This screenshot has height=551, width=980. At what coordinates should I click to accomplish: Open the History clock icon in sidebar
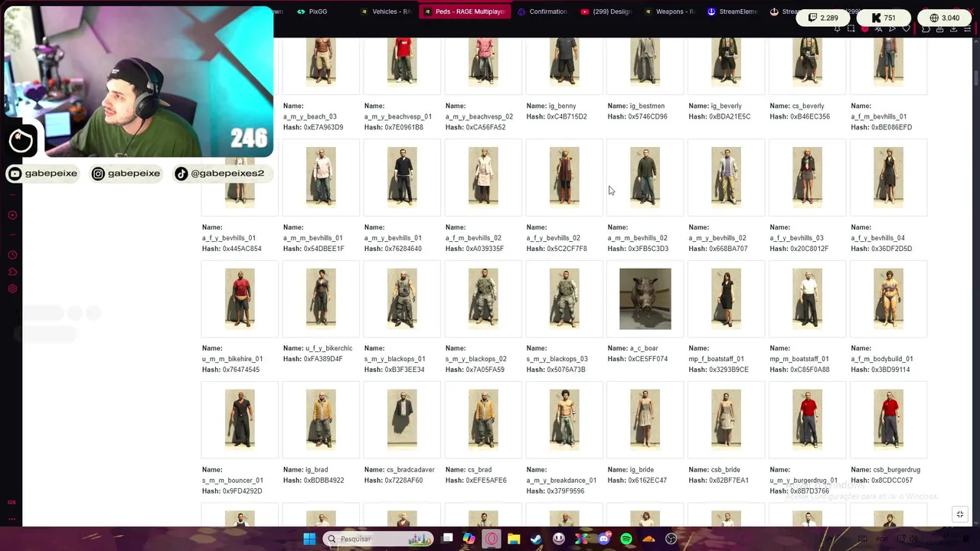[x=12, y=255]
